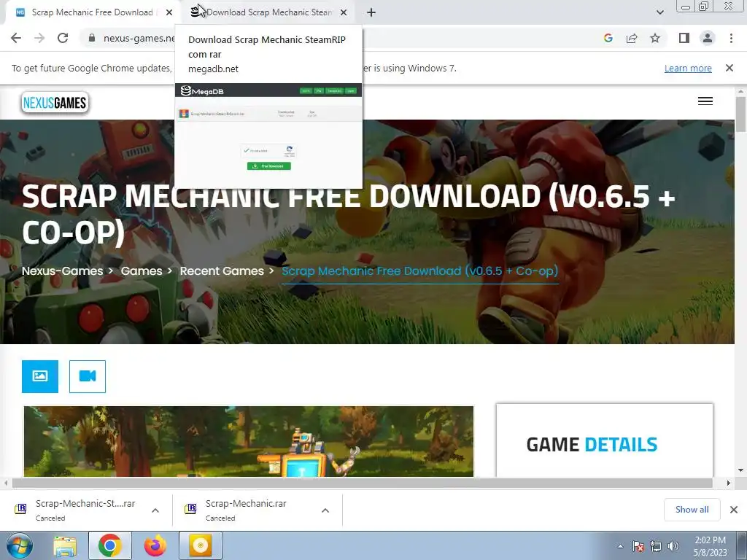The image size is (747, 560).
Task: Expand options for Scrap-Mechanic-St....rar download
Action: pos(155,510)
